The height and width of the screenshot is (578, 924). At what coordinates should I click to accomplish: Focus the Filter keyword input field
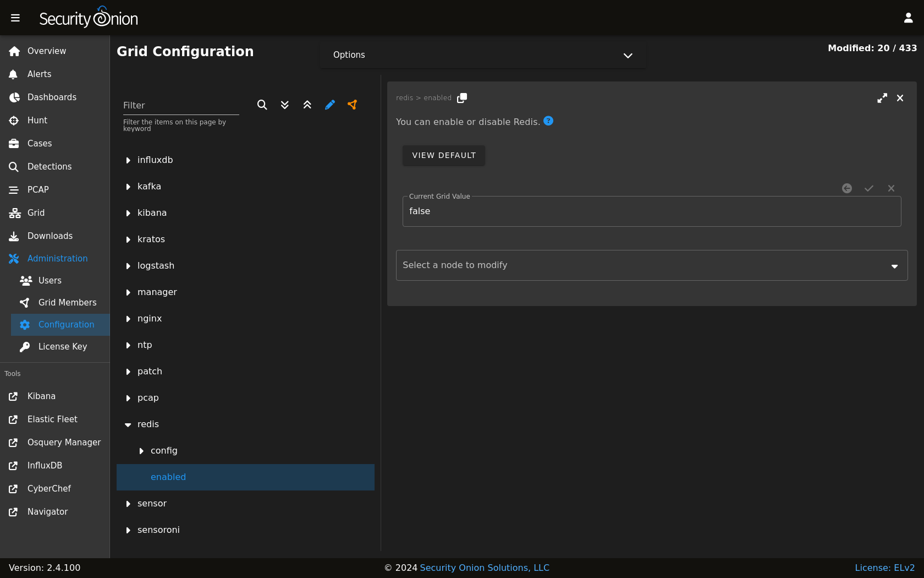[x=181, y=105]
